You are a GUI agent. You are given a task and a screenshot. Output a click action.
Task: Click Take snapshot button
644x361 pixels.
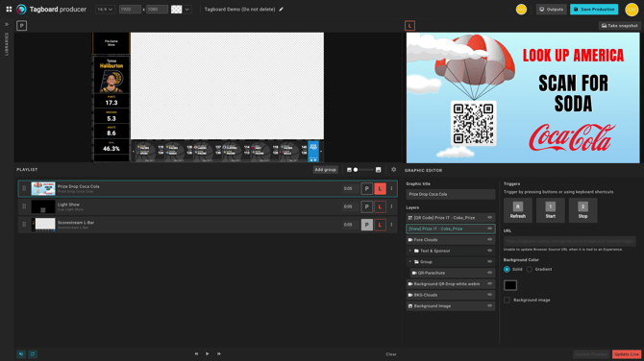(619, 25)
